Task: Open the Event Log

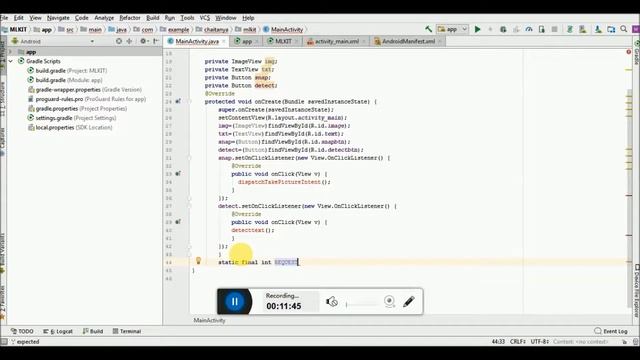Action: point(611,331)
